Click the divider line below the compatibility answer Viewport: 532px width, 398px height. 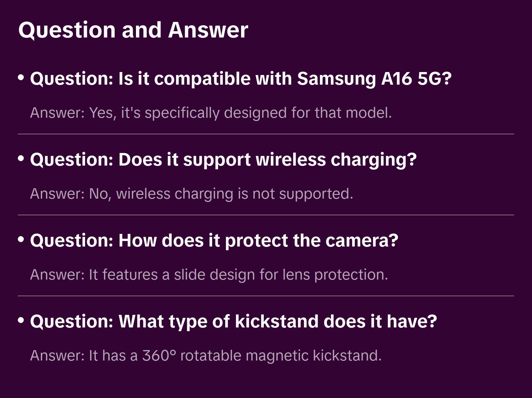click(x=266, y=134)
